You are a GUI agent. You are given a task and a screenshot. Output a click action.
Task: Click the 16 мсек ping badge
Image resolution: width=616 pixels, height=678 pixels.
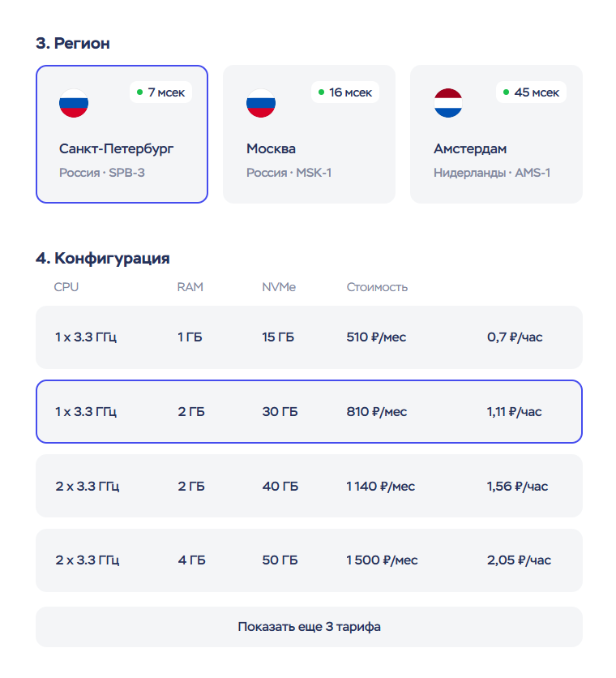click(x=345, y=92)
